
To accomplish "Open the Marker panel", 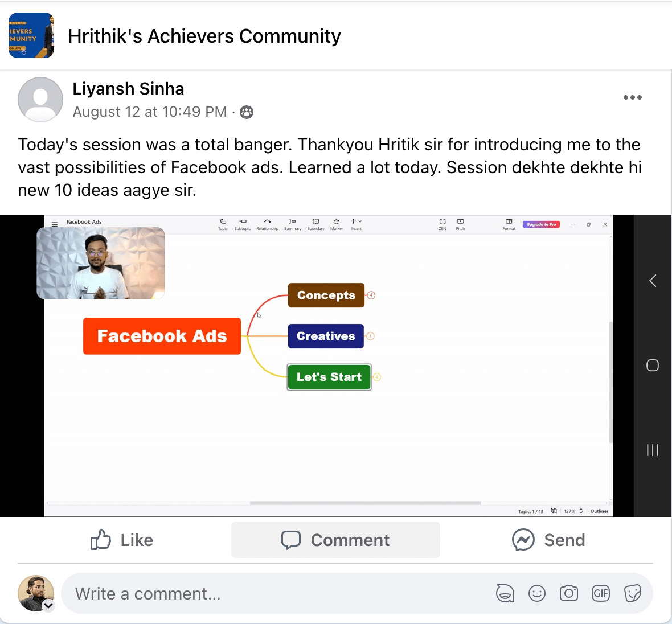I will pyautogui.click(x=337, y=222).
